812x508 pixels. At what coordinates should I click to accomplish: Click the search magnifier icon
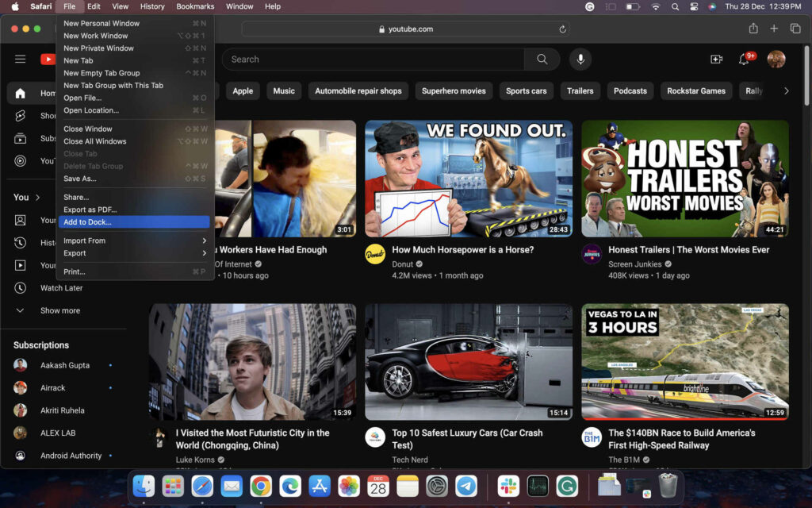click(542, 59)
